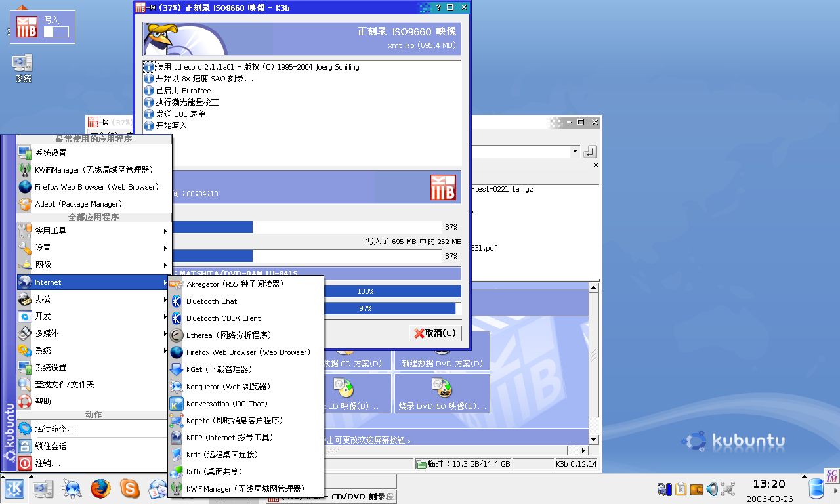840x504 pixels.
Task: Open Krfb desktop sharing
Action: click(246, 471)
